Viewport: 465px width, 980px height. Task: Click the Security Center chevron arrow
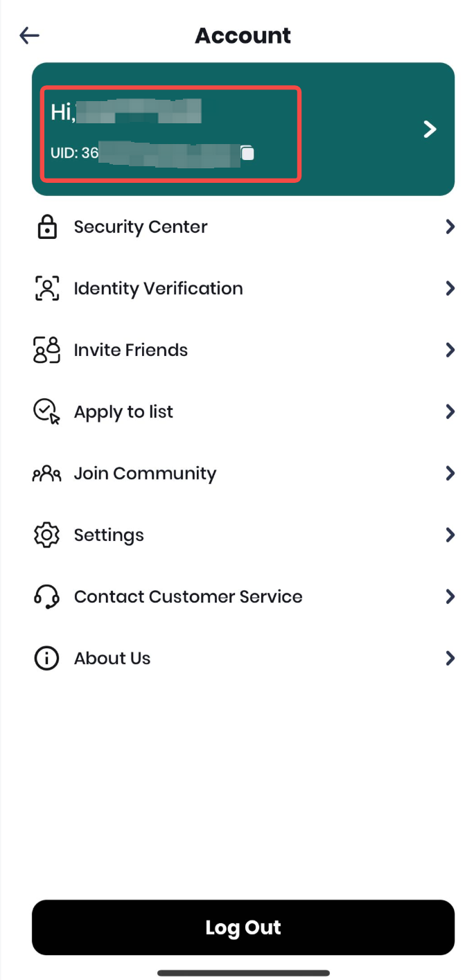tap(450, 227)
